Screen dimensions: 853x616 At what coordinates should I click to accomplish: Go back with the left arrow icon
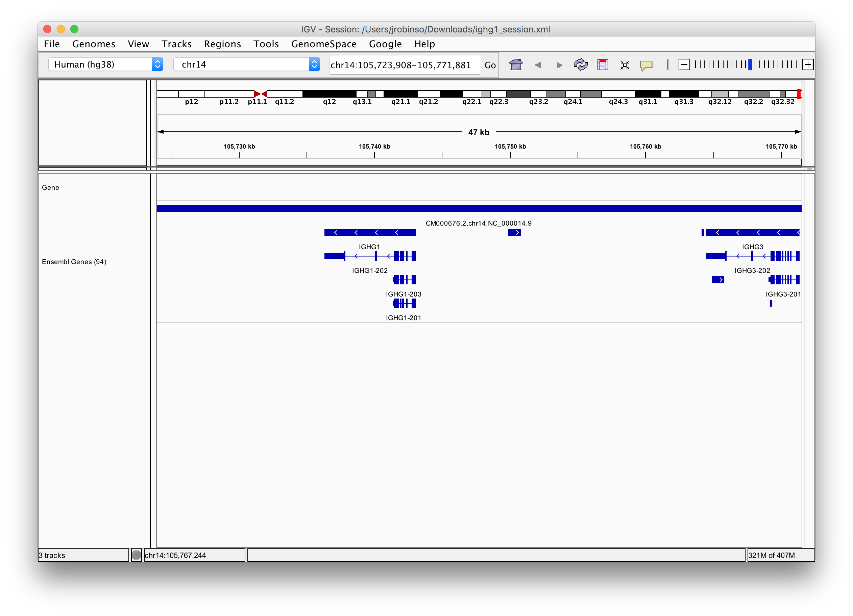(538, 65)
